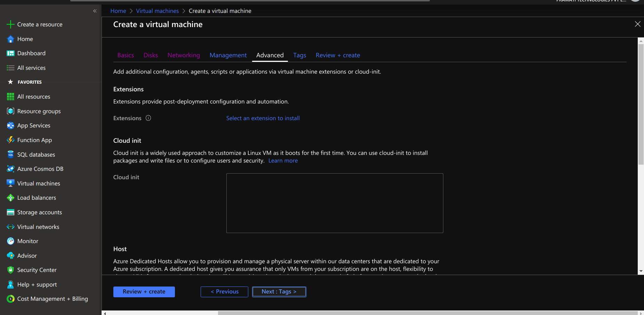Open the Monitor gauge icon

pos(10,241)
